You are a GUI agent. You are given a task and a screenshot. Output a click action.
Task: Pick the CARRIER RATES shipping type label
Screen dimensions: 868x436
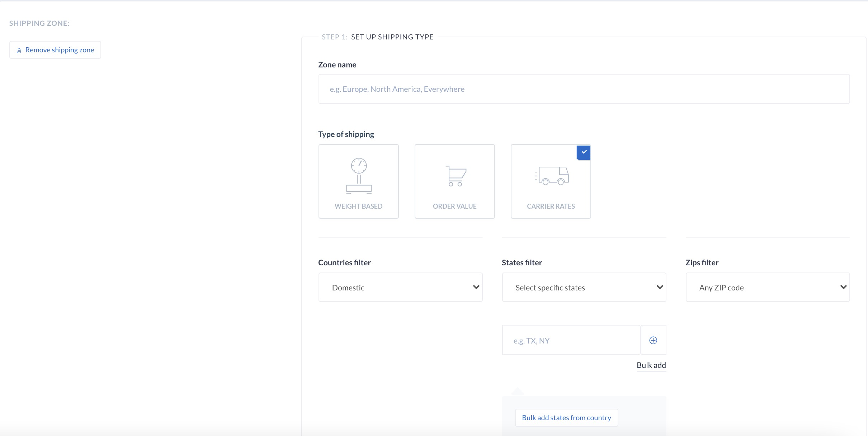tap(551, 206)
